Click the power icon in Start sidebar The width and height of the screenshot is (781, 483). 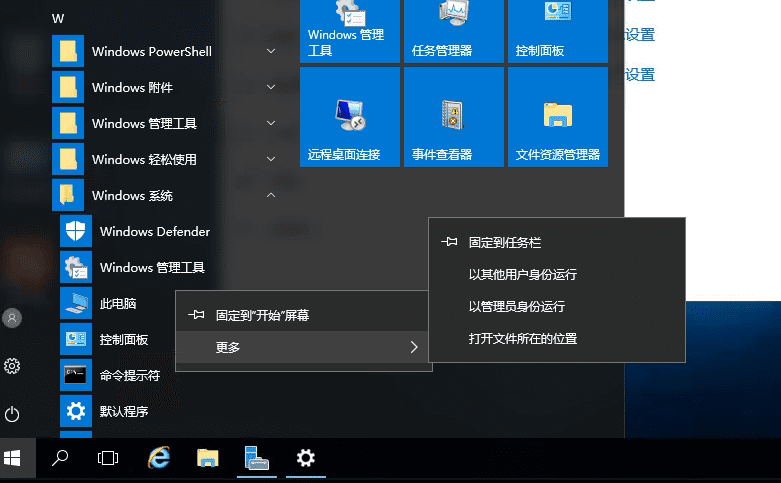[x=12, y=414]
